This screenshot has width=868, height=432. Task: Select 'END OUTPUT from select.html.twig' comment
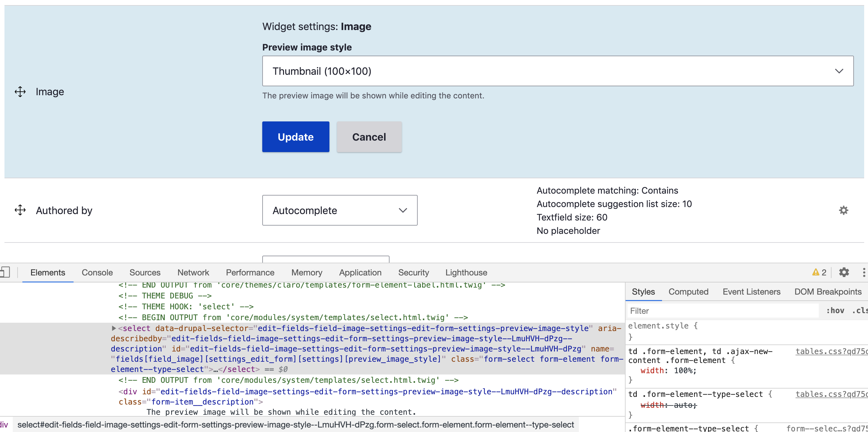(288, 380)
